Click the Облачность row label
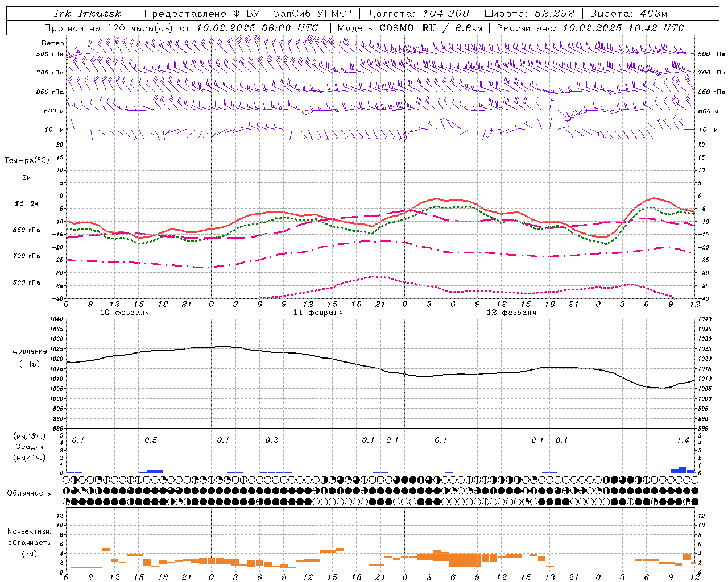Screen dimensions: 728x582 [29, 493]
